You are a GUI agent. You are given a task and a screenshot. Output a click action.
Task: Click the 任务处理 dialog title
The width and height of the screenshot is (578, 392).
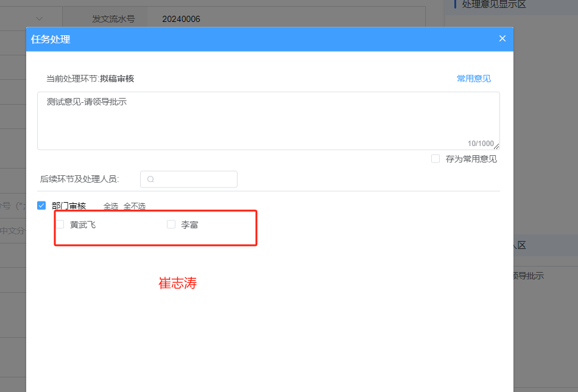51,39
